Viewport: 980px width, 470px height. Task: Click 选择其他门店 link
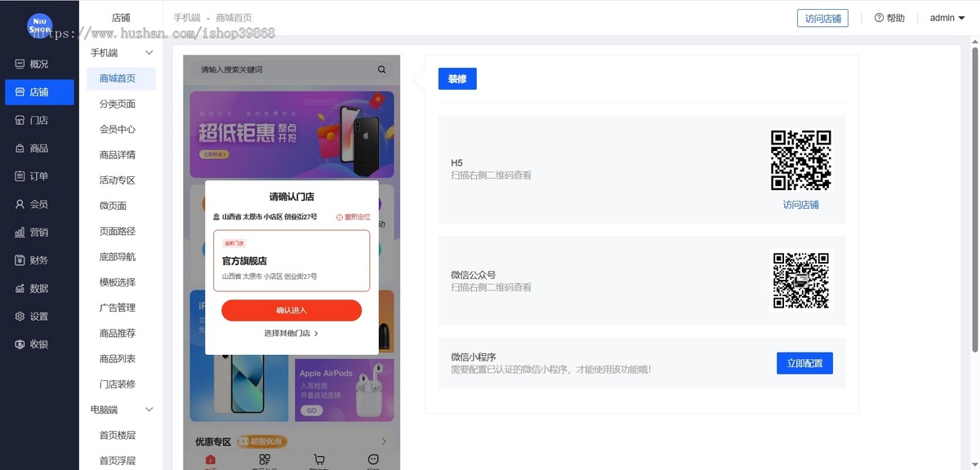pyautogui.click(x=291, y=334)
